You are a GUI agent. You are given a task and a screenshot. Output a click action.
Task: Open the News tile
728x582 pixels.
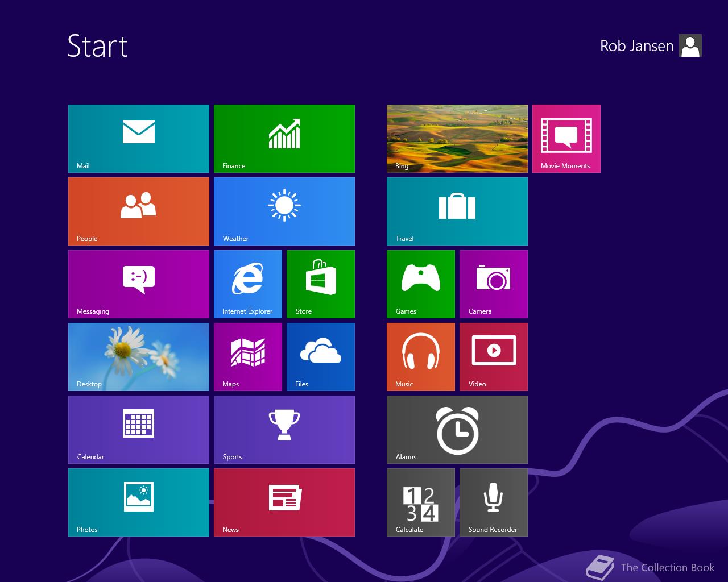[284, 502]
